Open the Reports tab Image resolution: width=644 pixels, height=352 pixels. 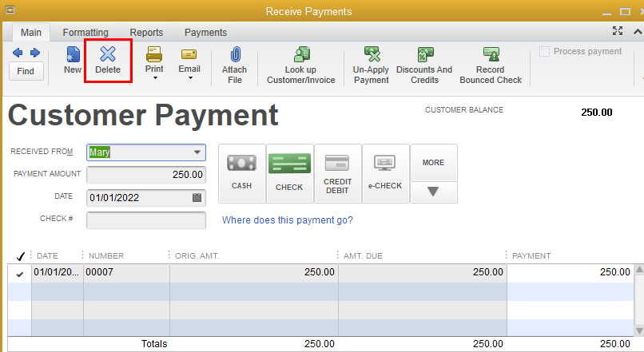click(145, 33)
